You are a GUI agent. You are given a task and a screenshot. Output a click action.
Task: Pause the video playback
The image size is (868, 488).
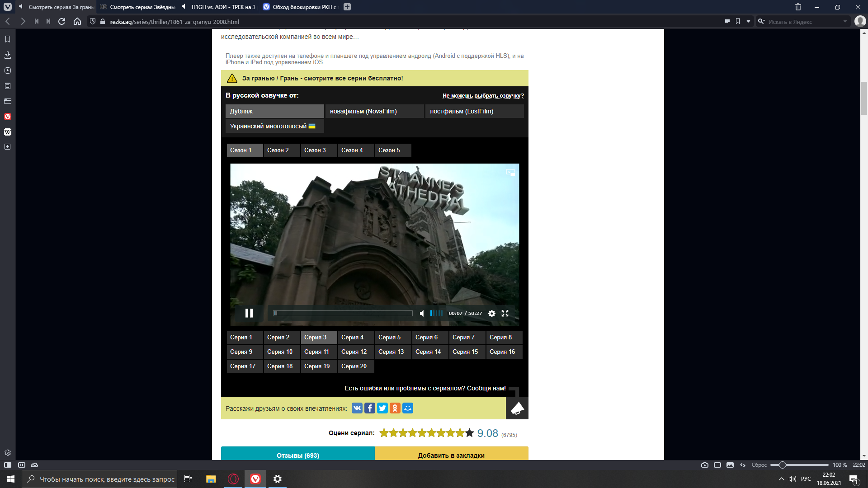(249, 313)
